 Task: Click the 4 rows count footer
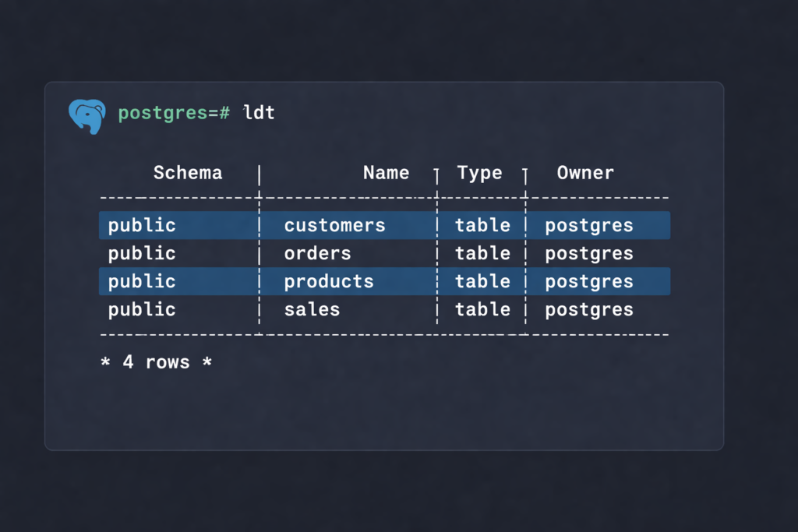pyautogui.click(x=156, y=362)
